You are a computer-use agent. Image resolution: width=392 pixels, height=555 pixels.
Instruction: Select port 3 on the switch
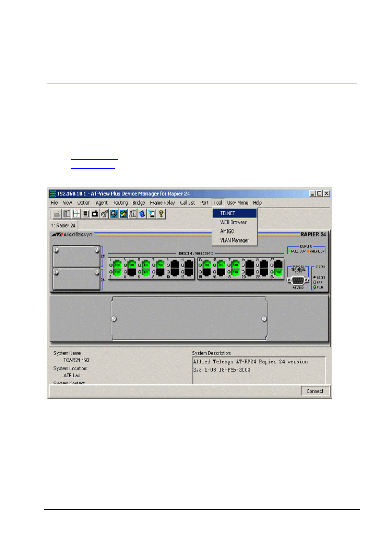click(x=131, y=264)
